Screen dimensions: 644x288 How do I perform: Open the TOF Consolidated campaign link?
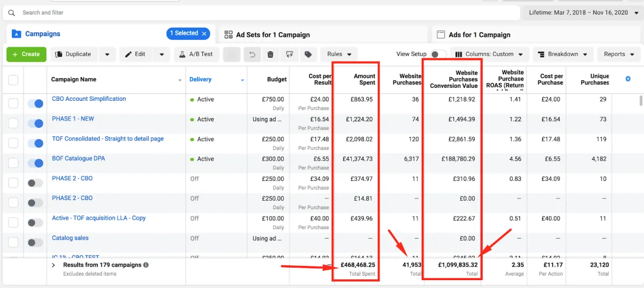108,138
